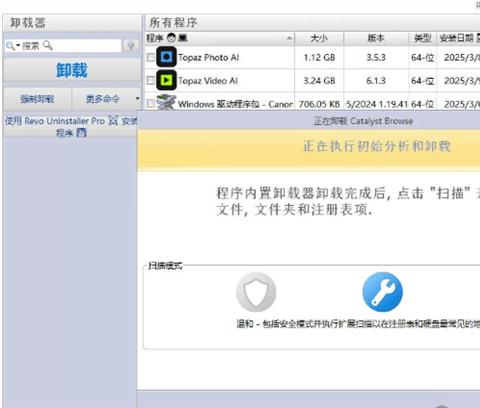Click the 卸载器 panel header
This screenshot has width=480, height=408.
pyautogui.click(x=72, y=23)
